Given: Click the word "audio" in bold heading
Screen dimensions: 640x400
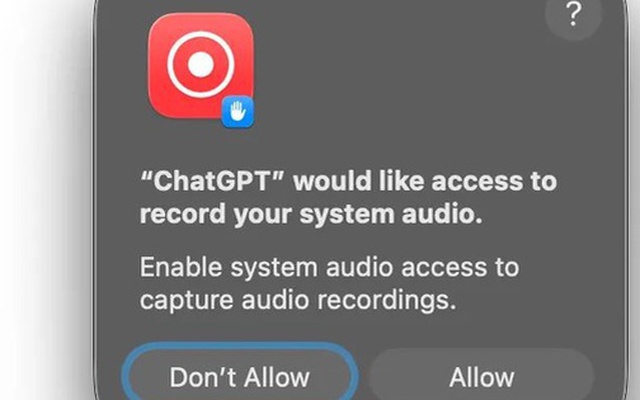Looking at the screenshot, I should pos(442,214).
